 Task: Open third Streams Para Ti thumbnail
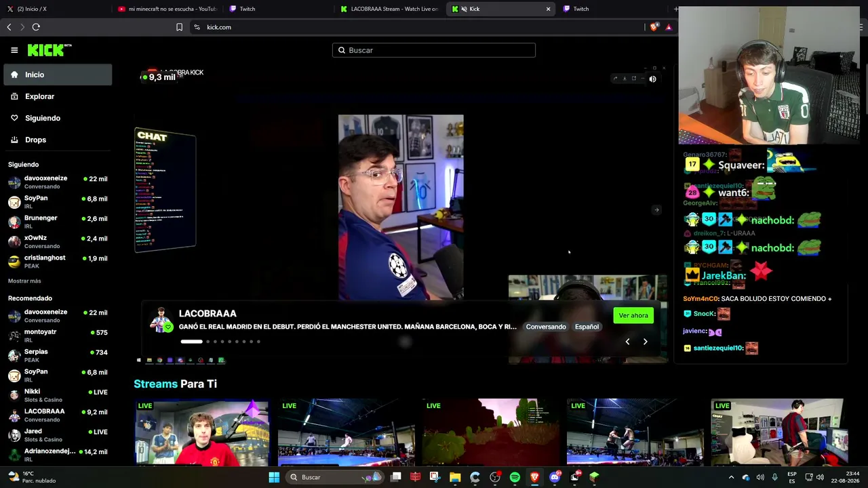pos(490,432)
